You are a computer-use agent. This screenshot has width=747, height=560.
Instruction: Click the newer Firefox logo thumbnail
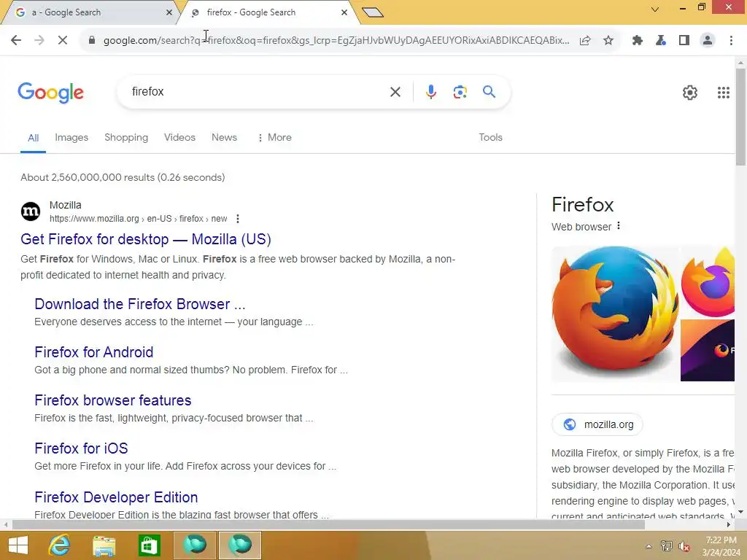click(708, 282)
